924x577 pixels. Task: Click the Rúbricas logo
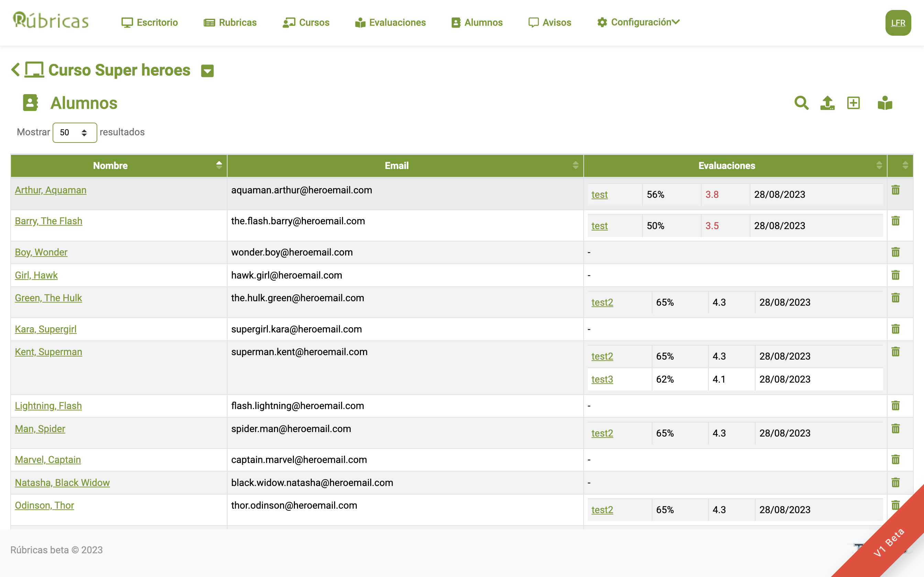pyautogui.click(x=51, y=21)
